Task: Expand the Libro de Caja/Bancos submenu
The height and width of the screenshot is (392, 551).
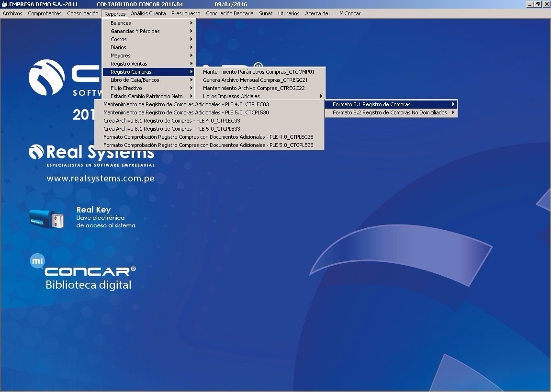Action: point(149,80)
